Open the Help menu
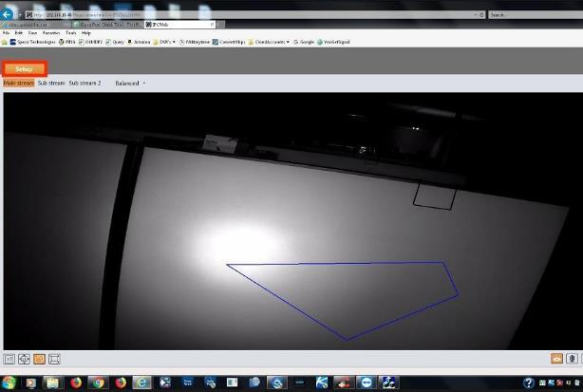Screen dimensions: 583x392 coord(86,32)
